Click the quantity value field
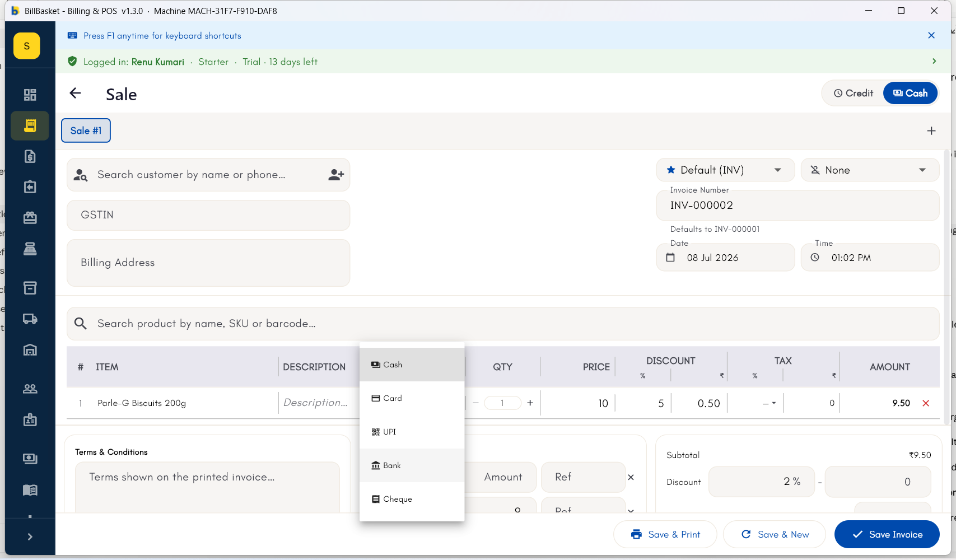The image size is (956, 560). click(x=502, y=403)
